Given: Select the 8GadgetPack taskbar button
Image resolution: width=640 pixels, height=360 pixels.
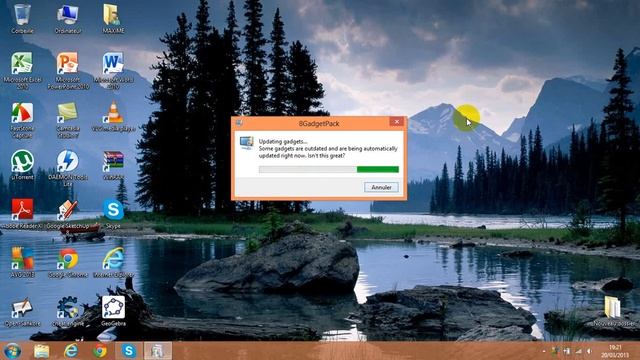Looking at the screenshot, I should pyautogui.click(x=158, y=351).
